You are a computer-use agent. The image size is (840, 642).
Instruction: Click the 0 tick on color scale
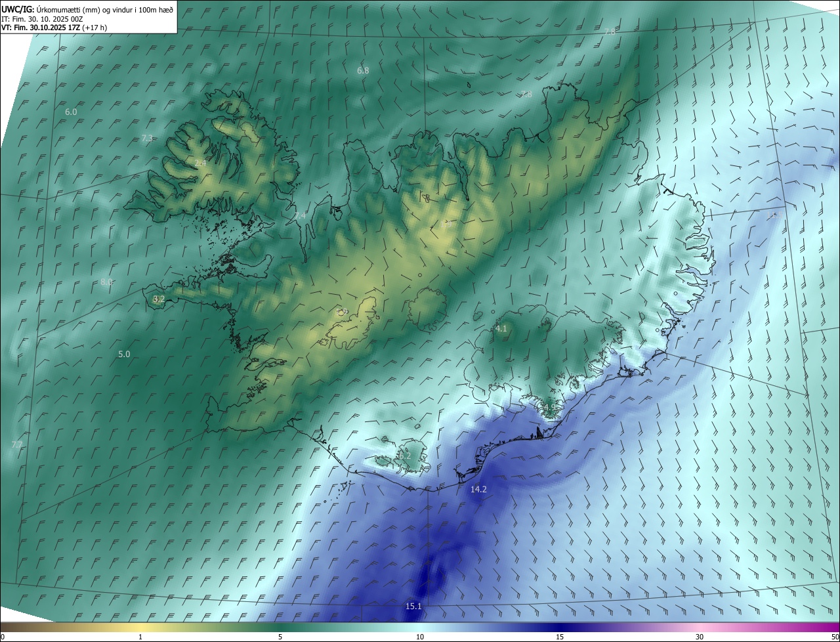coord(3,637)
